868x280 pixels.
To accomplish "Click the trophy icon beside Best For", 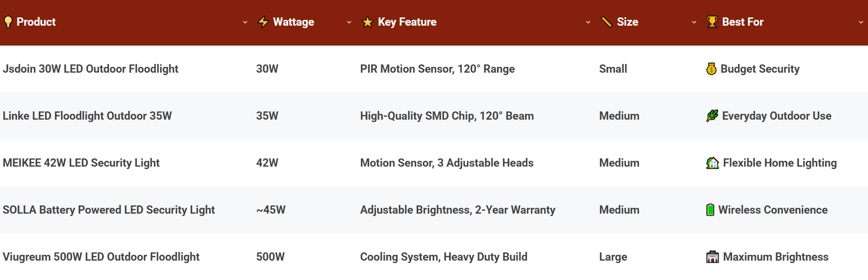I will point(712,22).
